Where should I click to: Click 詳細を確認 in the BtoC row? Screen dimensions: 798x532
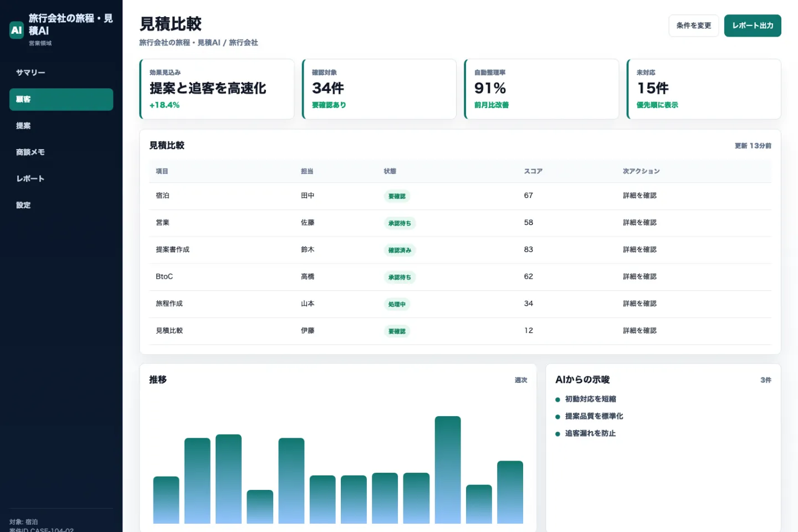pos(640,277)
